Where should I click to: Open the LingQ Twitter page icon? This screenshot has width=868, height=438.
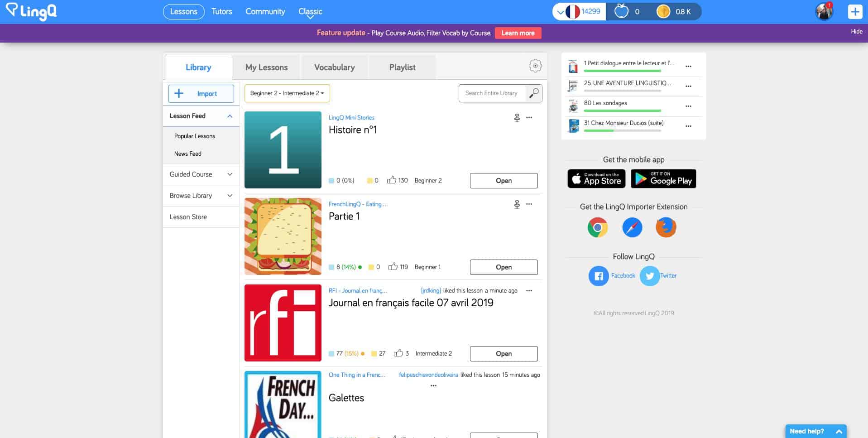tap(650, 276)
